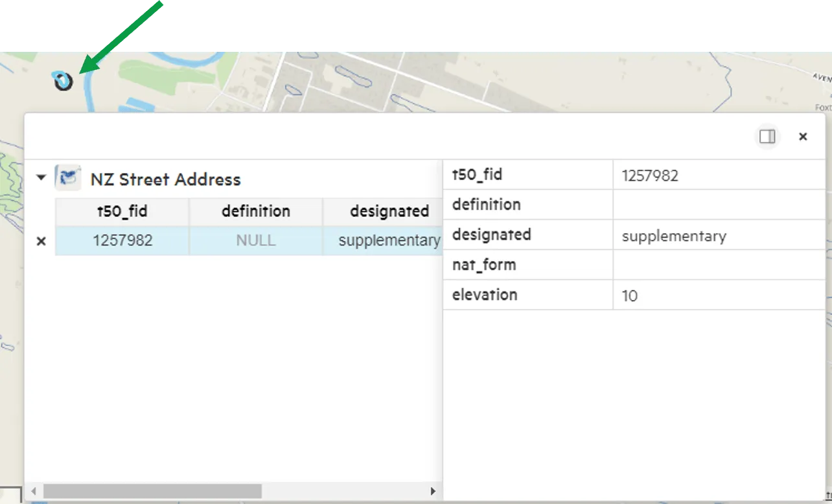
Task: Toggle the side panel layout icon
Action: pyautogui.click(x=768, y=137)
